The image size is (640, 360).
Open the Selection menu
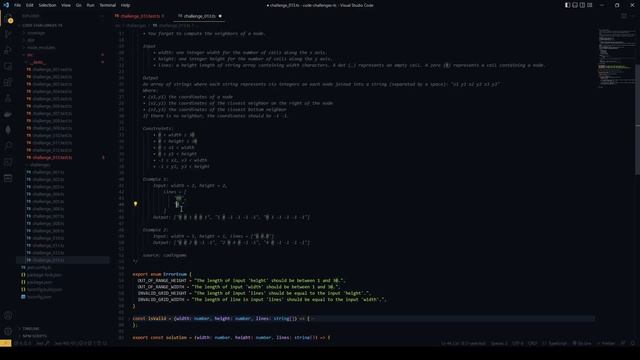pyautogui.click(x=47, y=5)
